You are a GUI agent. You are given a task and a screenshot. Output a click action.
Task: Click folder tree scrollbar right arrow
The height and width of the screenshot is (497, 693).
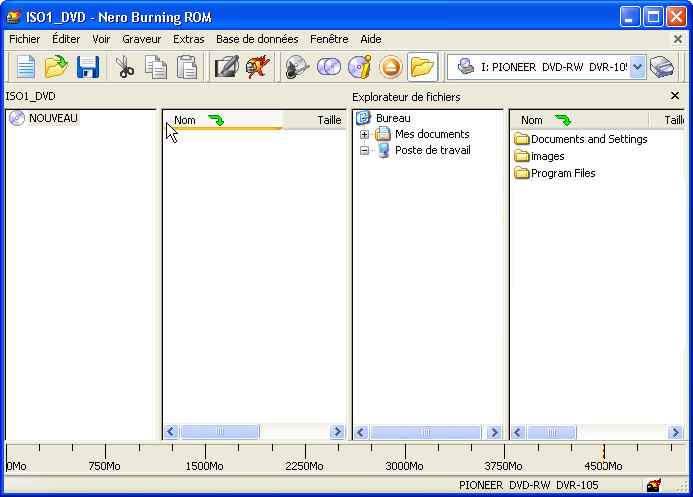494,432
